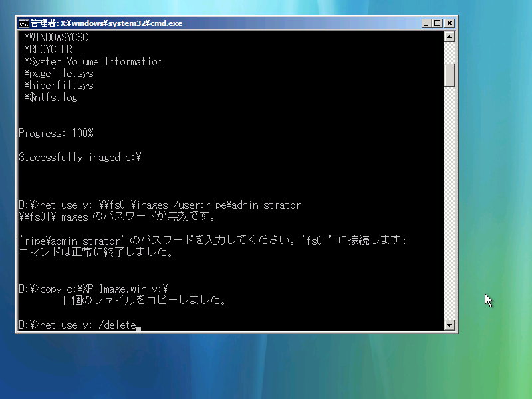Click the ¥WINDOWS¥CSC line
This screenshot has width=532, height=399.
(57, 37)
